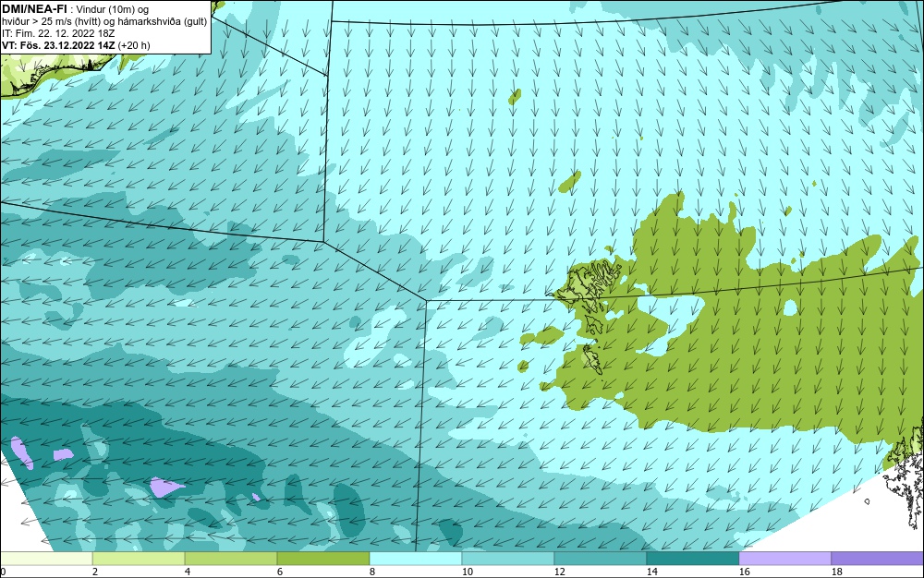Image resolution: width=924 pixels, height=578 pixels.
Task: Click the 10–12 m/s light teal legend swatch
Action: [508, 558]
